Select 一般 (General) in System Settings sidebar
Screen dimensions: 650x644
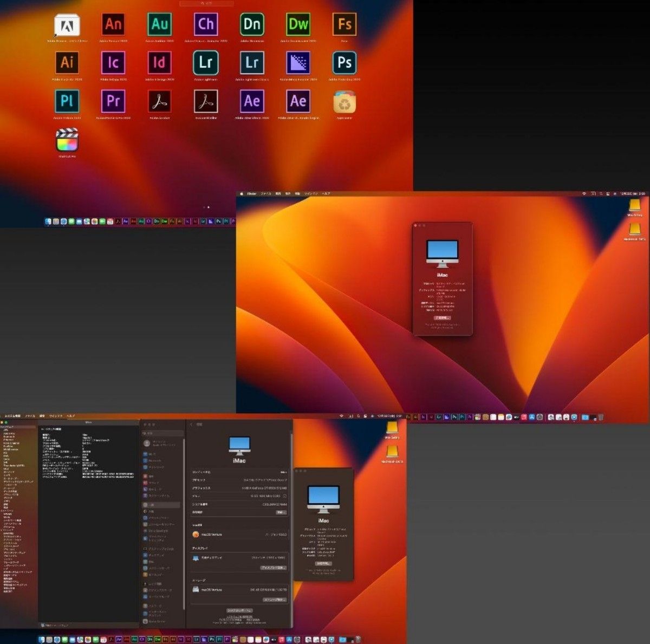click(x=161, y=505)
